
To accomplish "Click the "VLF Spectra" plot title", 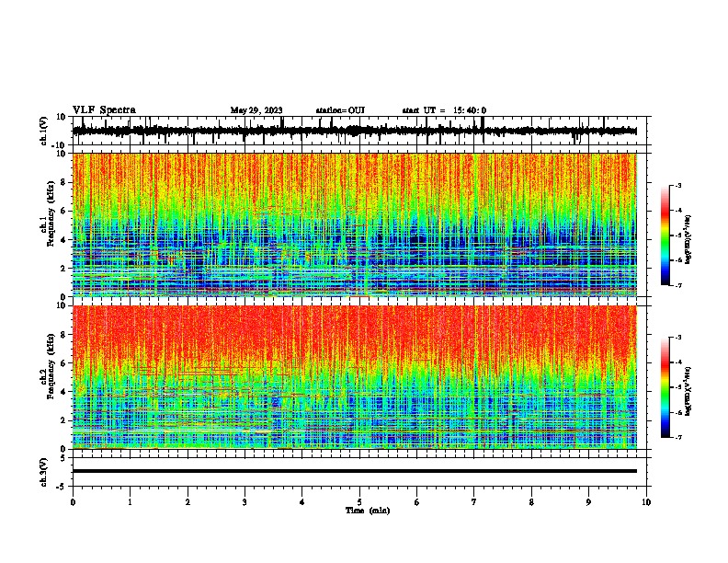I will coord(104,110).
